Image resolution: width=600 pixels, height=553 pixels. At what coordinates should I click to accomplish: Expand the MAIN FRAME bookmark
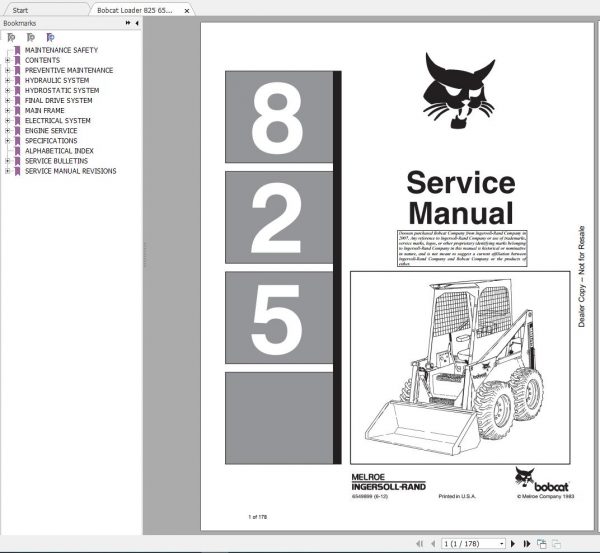pyautogui.click(x=7, y=110)
